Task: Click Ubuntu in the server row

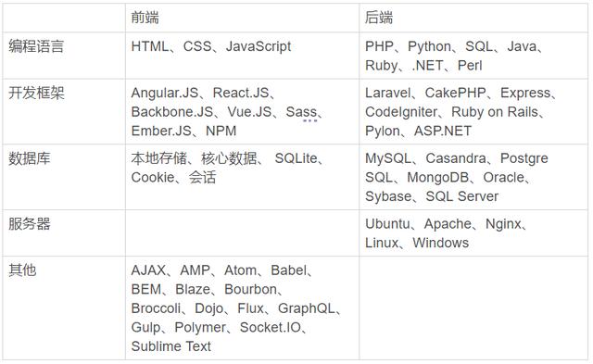Action: 387,224
